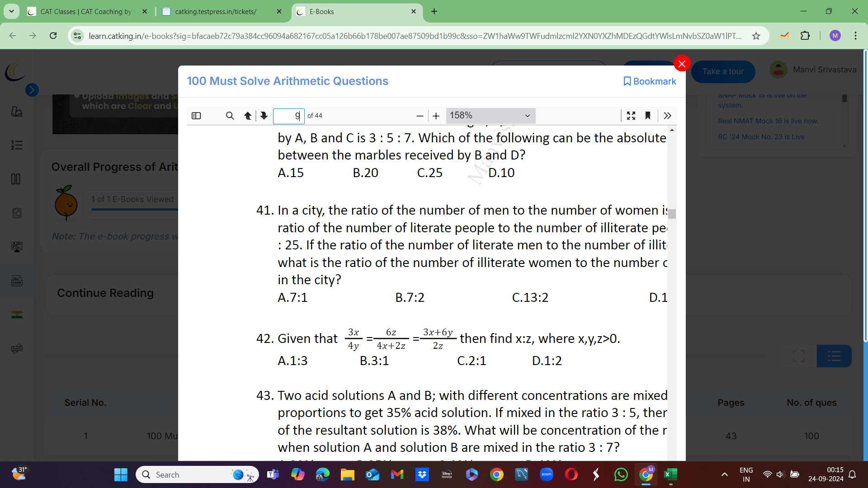This screenshot has height=488, width=868.
Task: Click the taskbar Search box
Action: point(197,474)
